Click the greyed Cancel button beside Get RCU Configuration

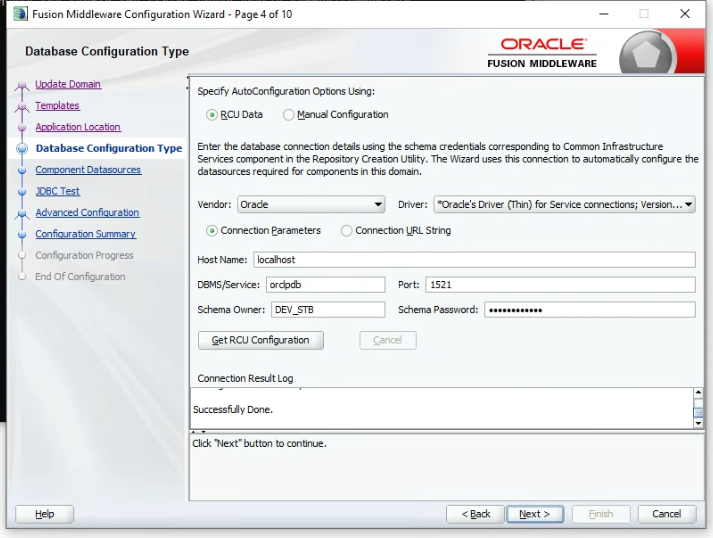[x=388, y=340]
